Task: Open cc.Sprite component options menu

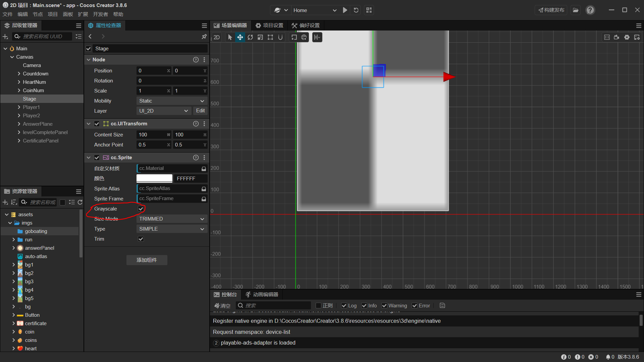Action: pyautogui.click(x=204, y=158)
